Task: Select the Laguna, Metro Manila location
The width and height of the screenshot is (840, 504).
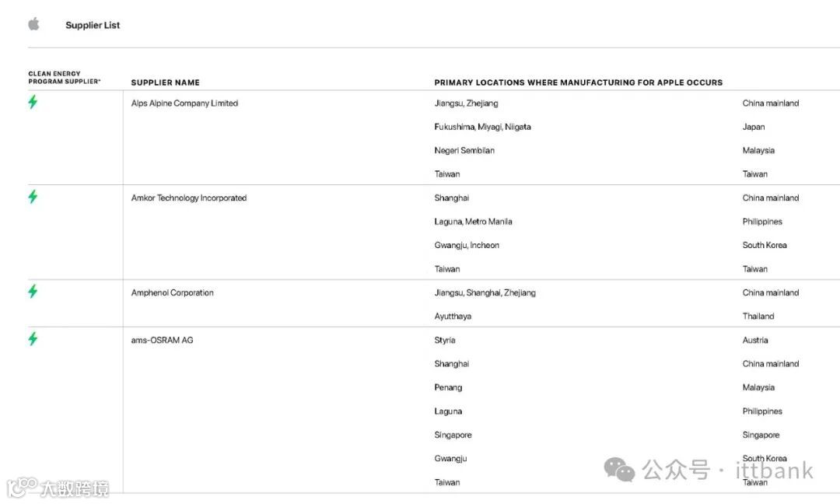Action: tap(473, 222)
